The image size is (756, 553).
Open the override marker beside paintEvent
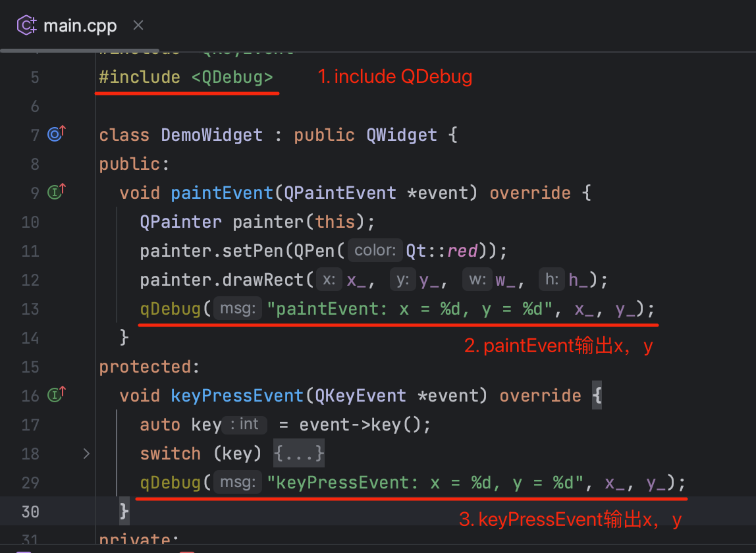(57, 192)
